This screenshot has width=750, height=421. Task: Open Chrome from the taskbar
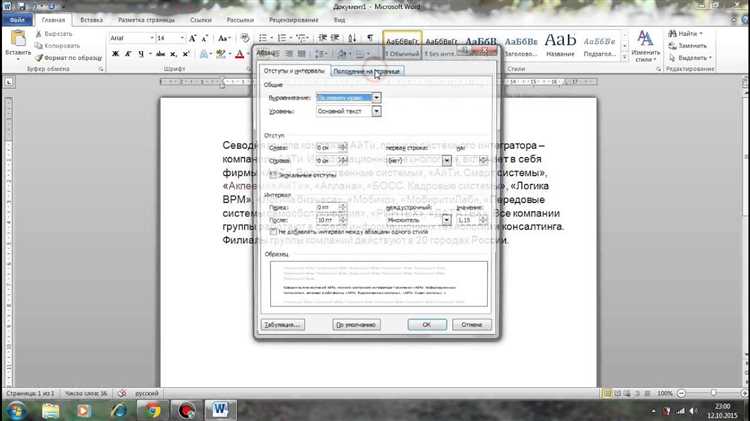(x=153, y=410)
